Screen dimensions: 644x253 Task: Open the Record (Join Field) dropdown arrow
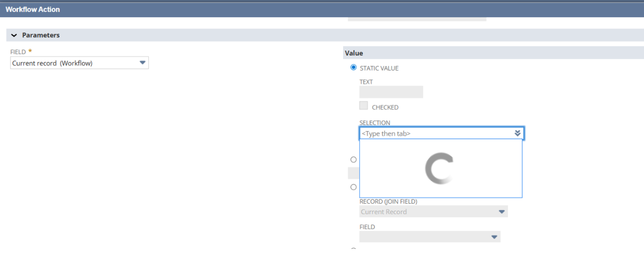501,212
